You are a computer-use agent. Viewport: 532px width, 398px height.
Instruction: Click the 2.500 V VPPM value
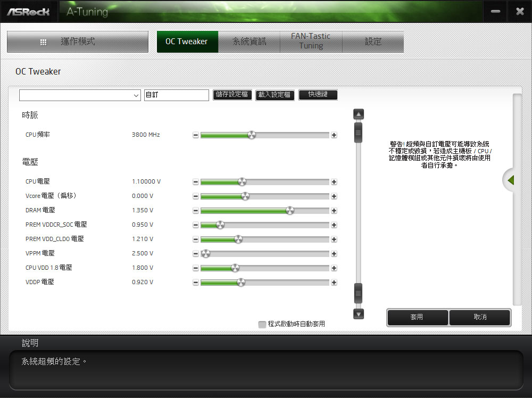coord(143,253)
